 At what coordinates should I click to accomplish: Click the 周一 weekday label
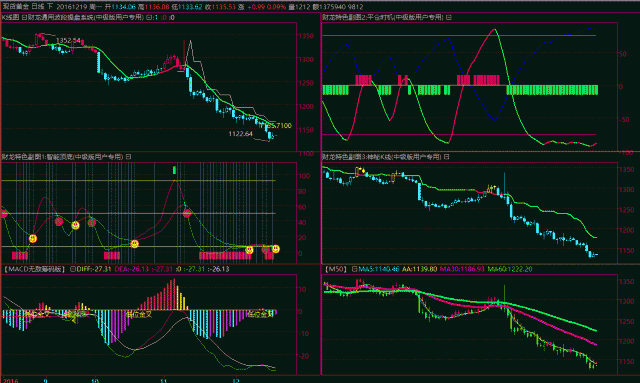pos(96,7)
